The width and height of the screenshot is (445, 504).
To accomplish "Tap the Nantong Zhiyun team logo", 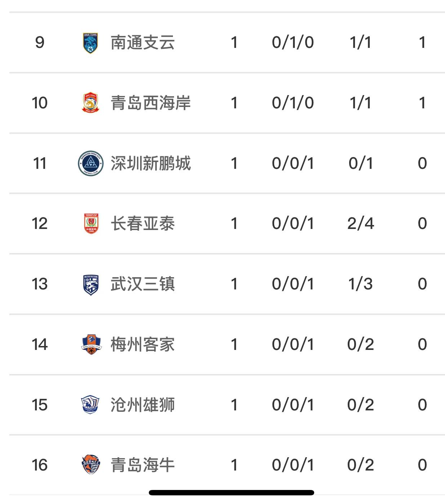I will pyautogui.click(x=91, y=43).
